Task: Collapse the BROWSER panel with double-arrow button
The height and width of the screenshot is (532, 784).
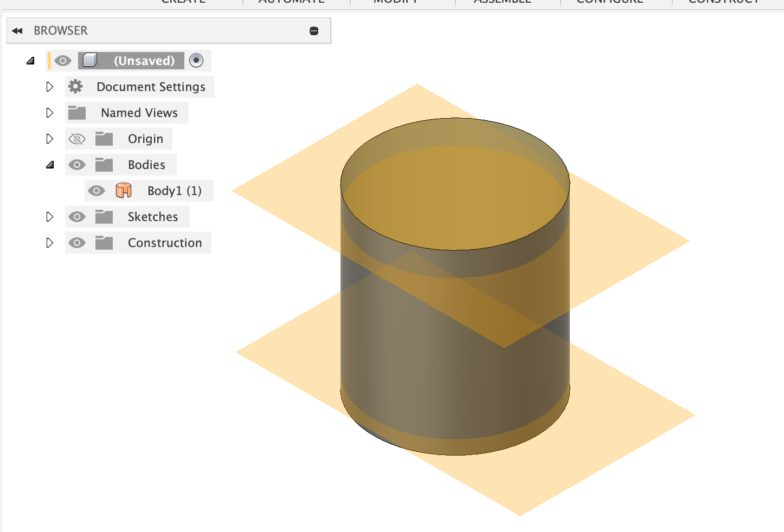Action: [x=17, y=30]
